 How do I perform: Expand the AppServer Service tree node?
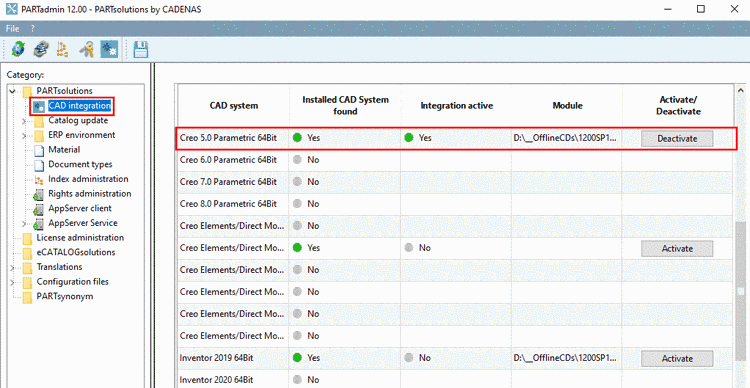[24, 223]
